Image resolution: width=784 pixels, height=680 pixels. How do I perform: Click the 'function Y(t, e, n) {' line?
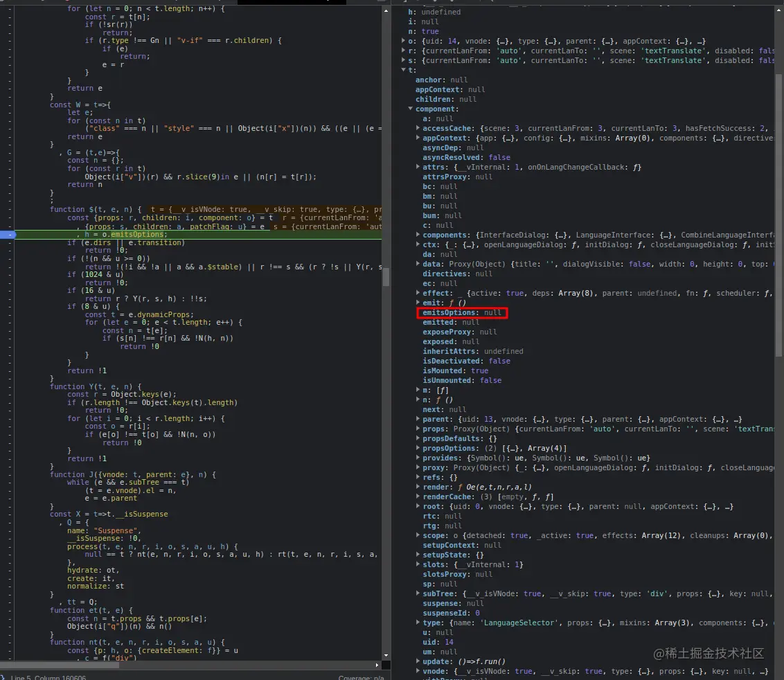(x=96, y=386)
